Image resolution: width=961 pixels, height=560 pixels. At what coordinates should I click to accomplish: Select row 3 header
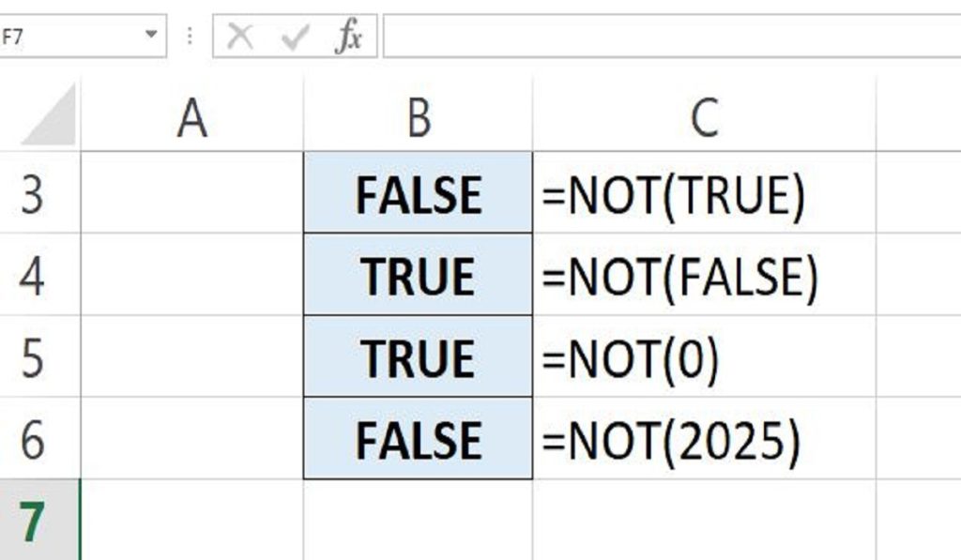pos(34,194)
